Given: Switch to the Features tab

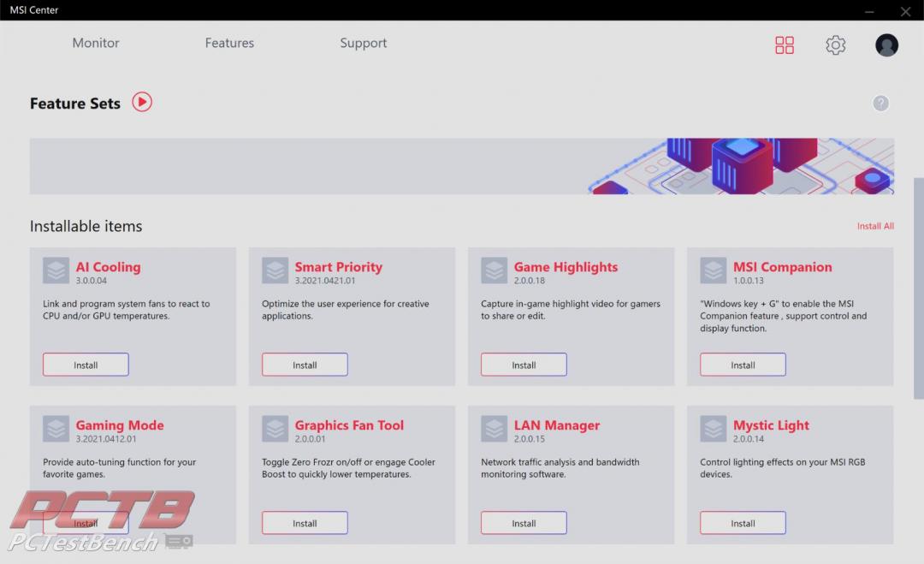Looking at the screenshot, I should pyautogui.click(x=229, y=43).
